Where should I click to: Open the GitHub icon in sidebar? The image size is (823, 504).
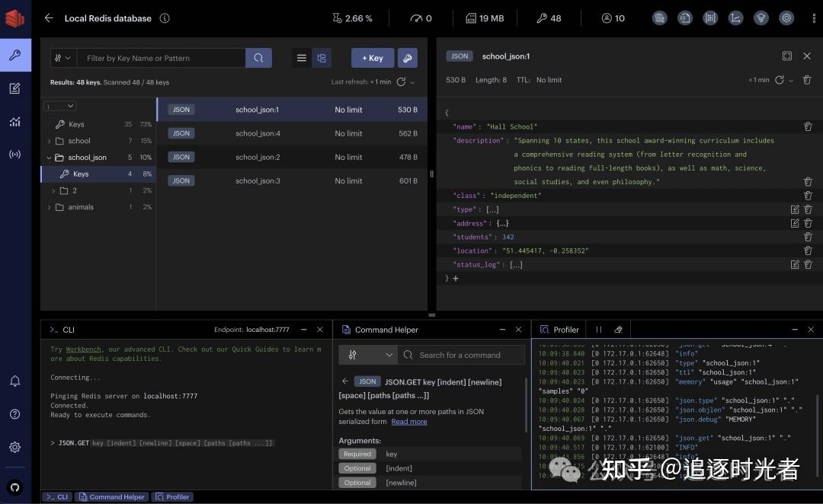click(15, 487)
